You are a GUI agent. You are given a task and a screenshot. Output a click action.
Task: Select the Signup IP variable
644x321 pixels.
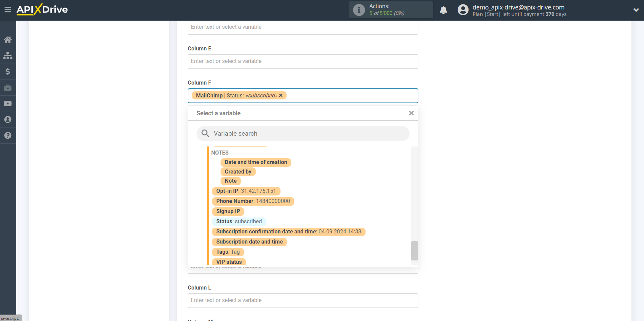[x=228, y=211]
